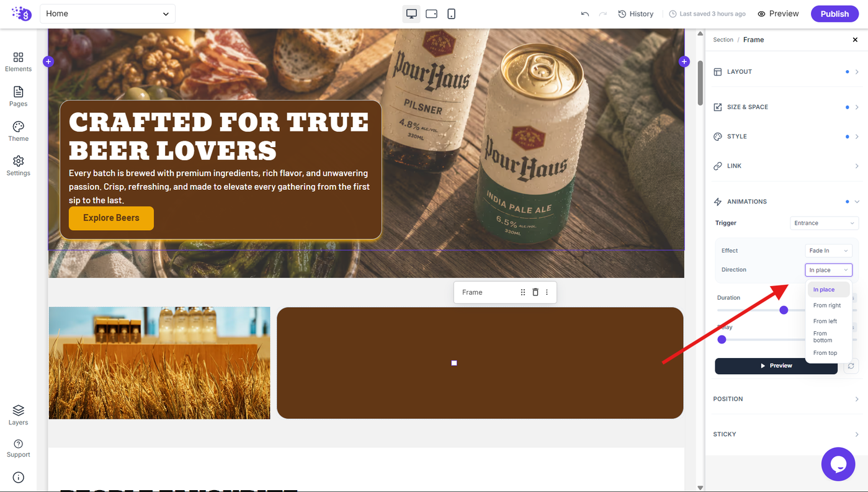Click the Explore Beers button
This screenshot has width=868, height=492.
pos(111,218)
